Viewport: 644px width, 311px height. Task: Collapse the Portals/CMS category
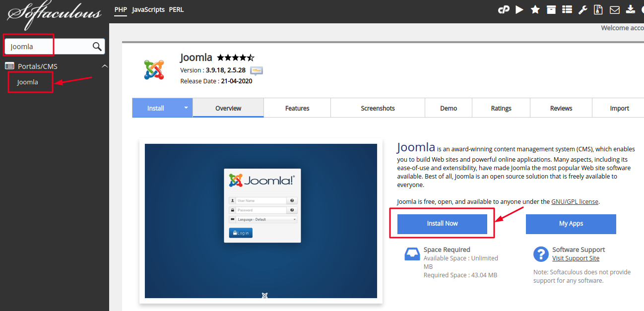(104, 66)
